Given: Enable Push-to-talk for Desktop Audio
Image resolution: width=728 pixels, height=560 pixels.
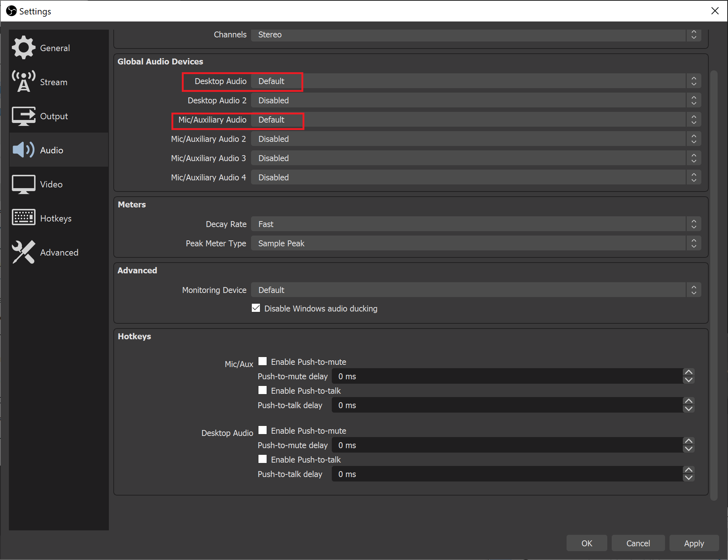Looking at the screenshot, I should pos(263,459).
